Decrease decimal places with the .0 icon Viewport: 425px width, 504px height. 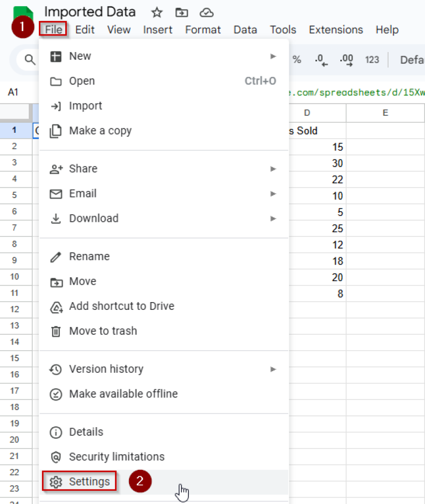[321, 60]
